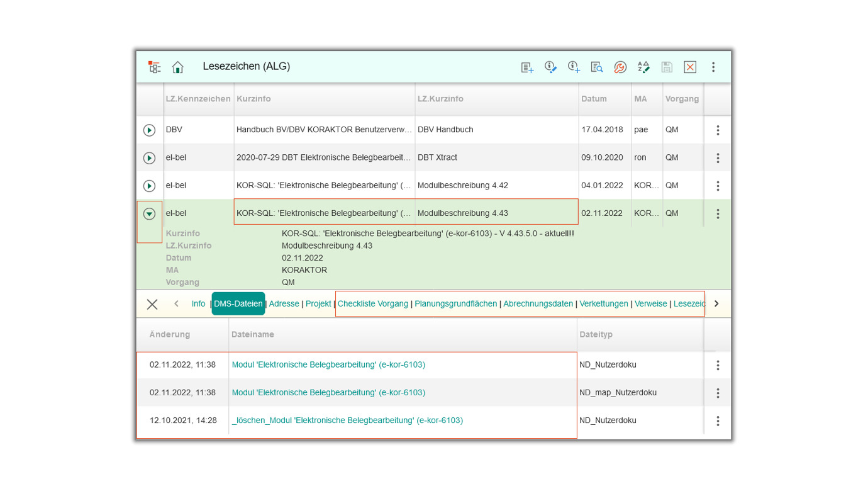This screenshot has height=491, width=868.
Task: Click the add new record icon
Action: pos(527,67)
